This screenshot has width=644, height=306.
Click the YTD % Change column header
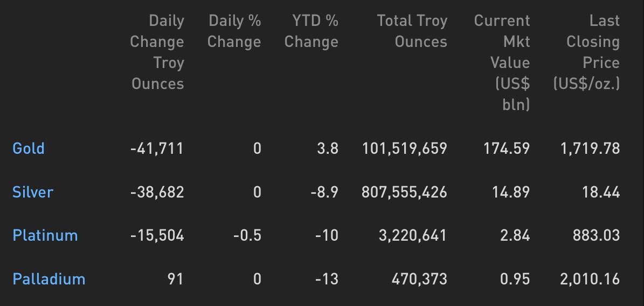click(311, 31)
